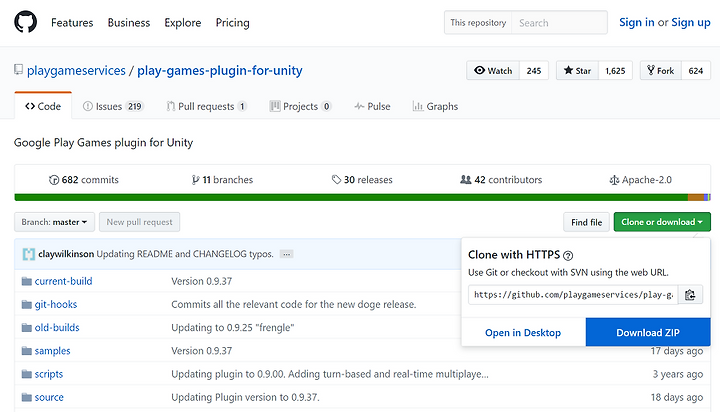
Task: Open the source folder name
Action: coord(49,397)
